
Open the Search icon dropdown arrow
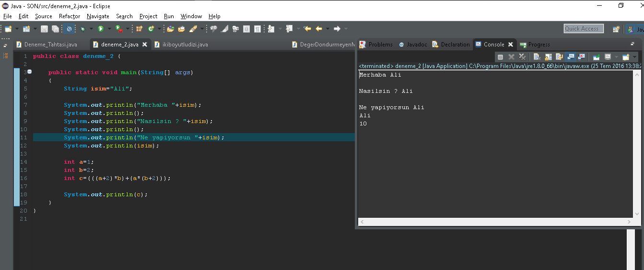pos(202,29)
